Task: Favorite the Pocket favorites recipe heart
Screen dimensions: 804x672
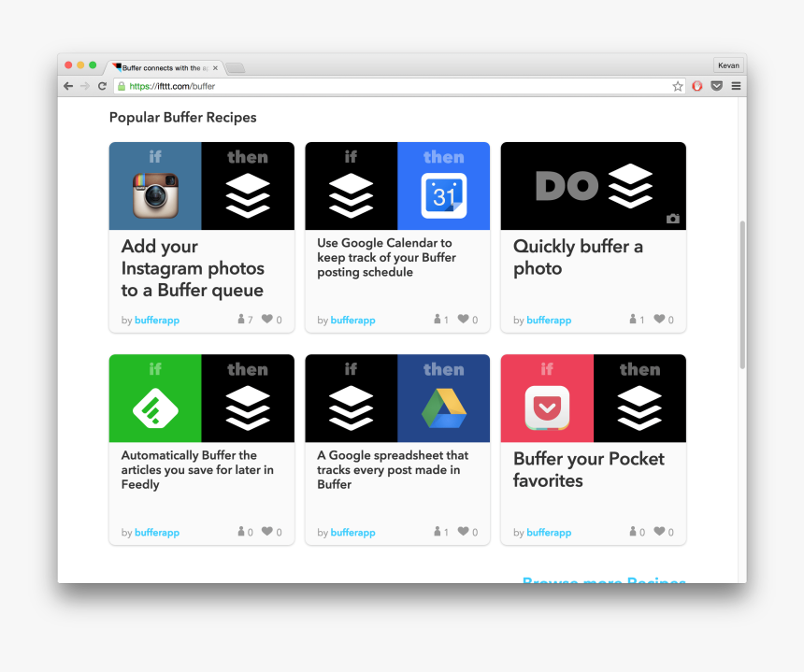Action: pos(659,531)
